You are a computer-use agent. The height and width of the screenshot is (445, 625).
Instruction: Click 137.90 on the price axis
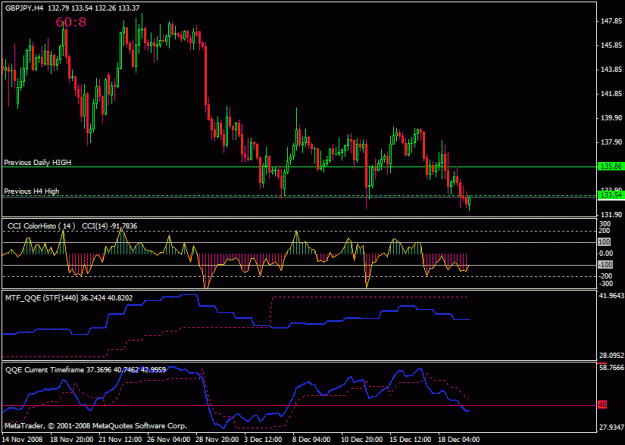pos(611,142)
